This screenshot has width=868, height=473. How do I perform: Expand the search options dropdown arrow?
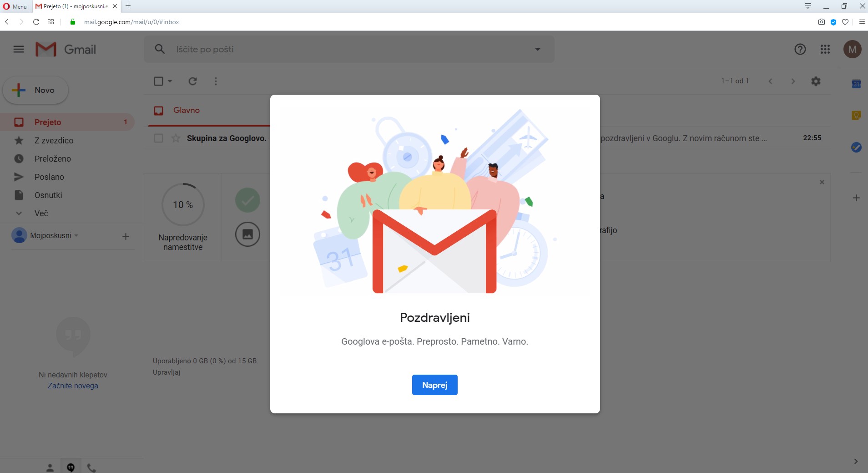(538, 49)
